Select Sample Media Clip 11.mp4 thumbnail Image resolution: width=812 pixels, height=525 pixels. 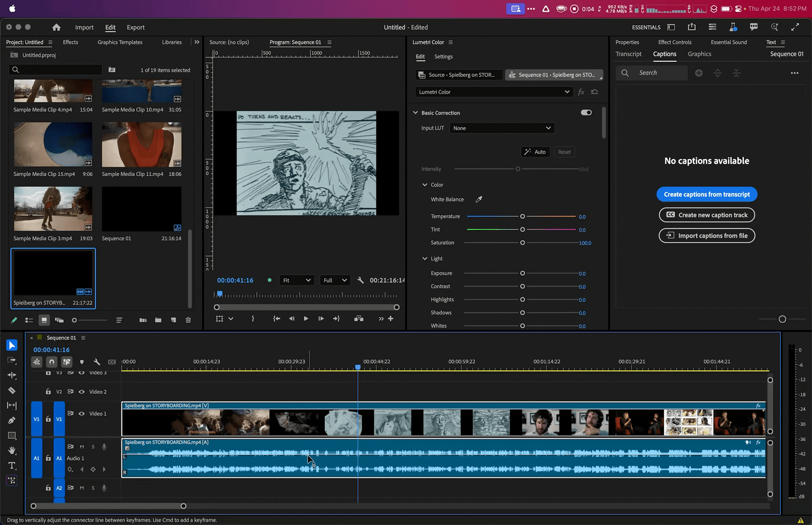[x=142, y=145]
